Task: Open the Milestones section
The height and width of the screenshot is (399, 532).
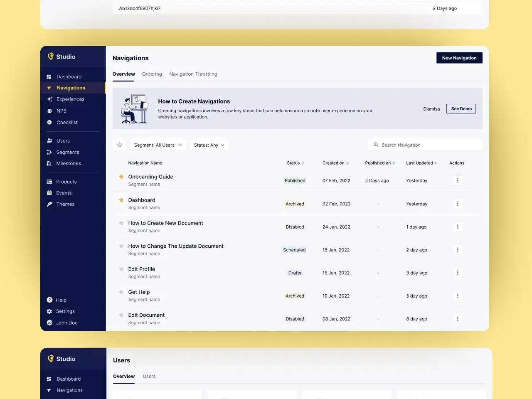Action: pyautogui.click(x=49, y=163)
